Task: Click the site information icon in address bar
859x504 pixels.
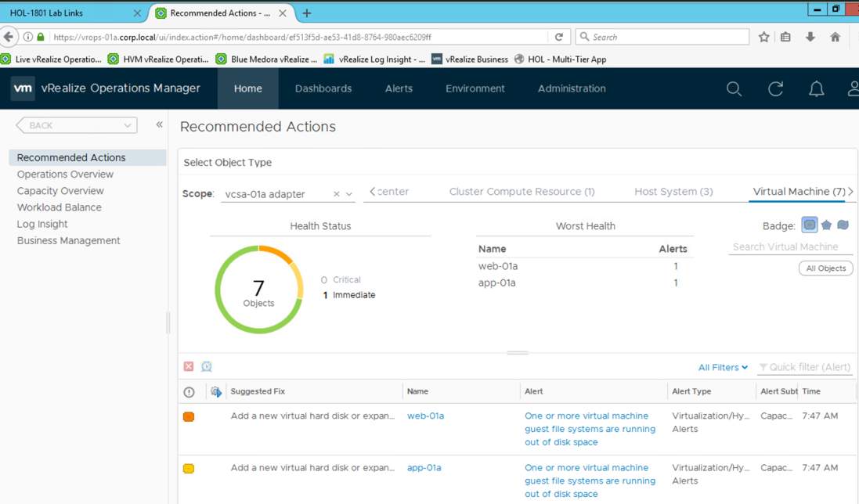Action: coord(28,37)
